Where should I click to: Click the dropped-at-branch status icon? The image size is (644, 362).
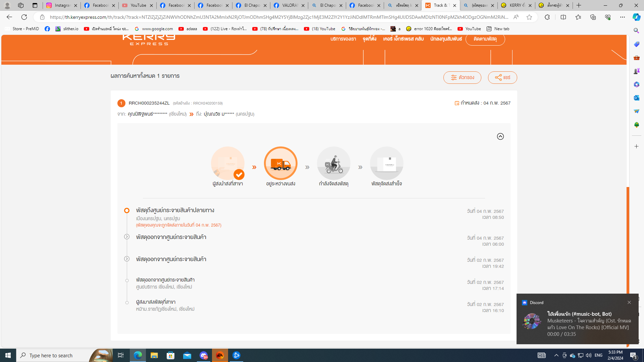pos(228,163)
